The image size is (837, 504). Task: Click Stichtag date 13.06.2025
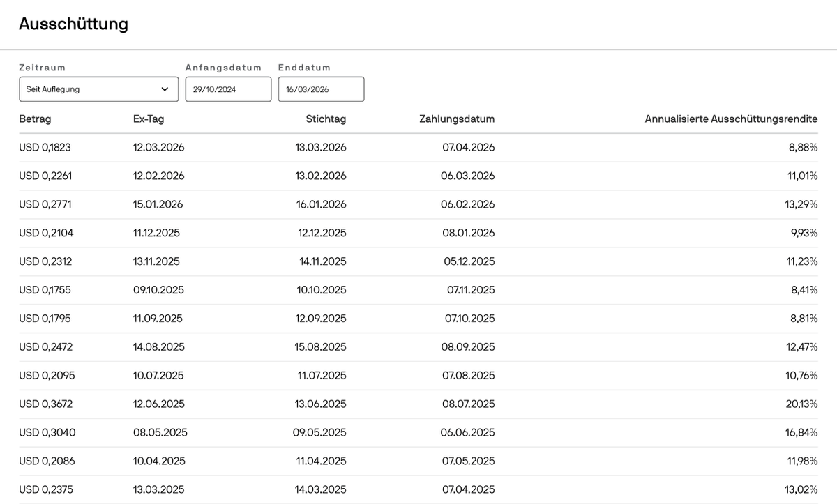point(321,404)
